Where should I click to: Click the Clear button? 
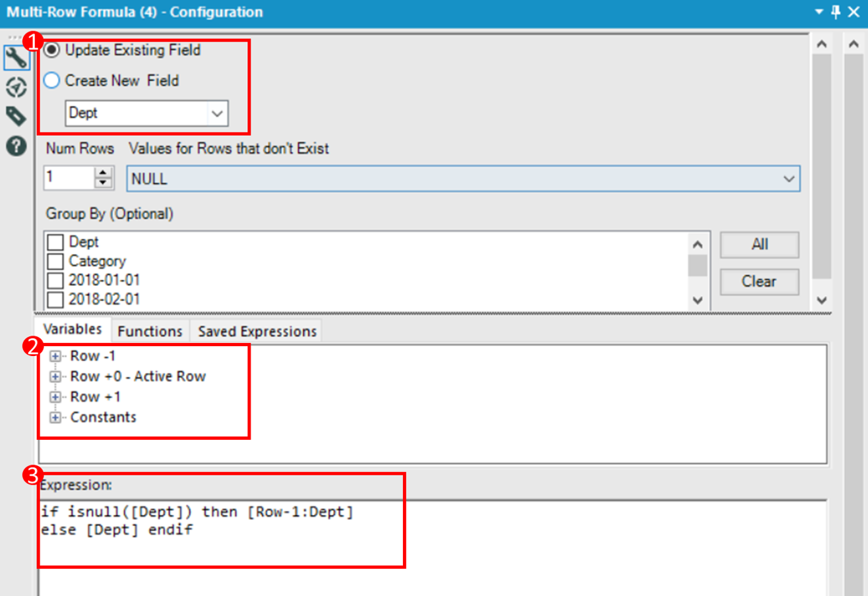[760, 282]
